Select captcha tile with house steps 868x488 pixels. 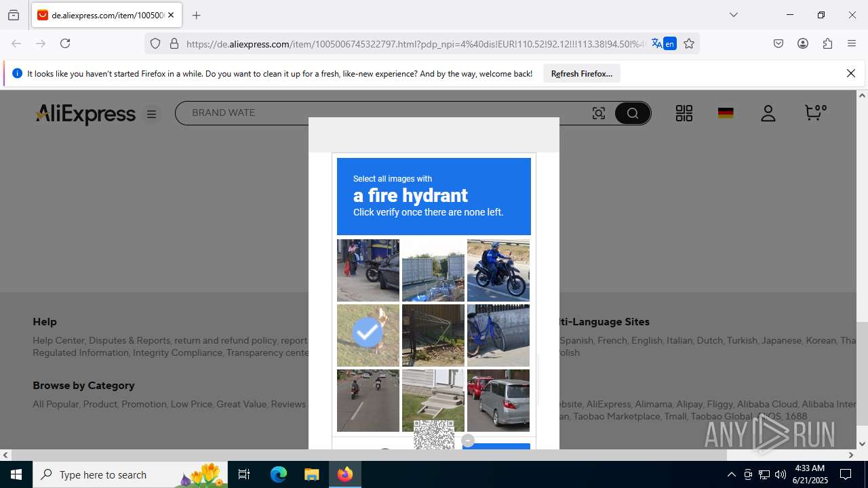(x=433, y=401)
